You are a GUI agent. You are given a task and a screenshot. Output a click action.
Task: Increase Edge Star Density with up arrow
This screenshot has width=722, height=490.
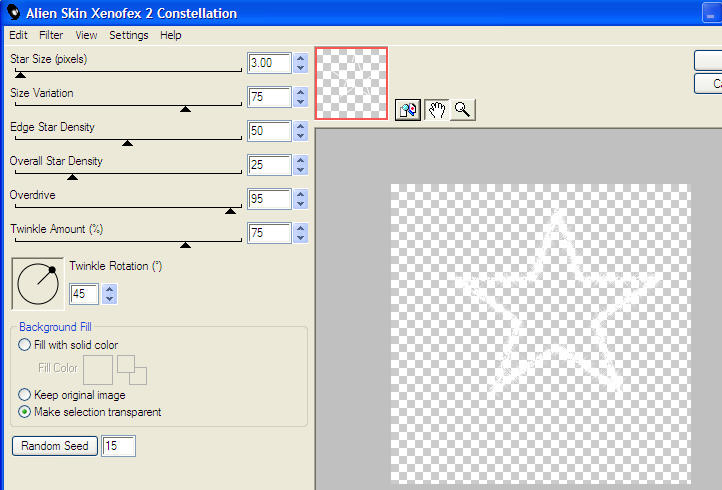301,126
